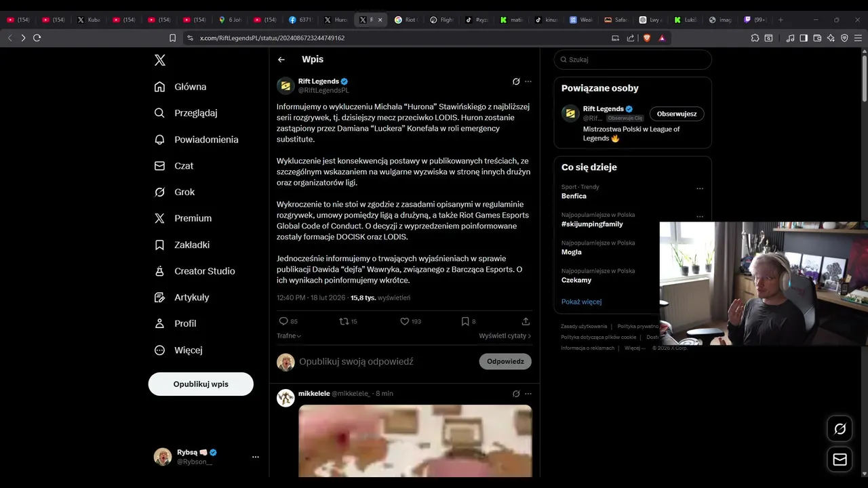Go to Główna home feed

click(180, 87)
